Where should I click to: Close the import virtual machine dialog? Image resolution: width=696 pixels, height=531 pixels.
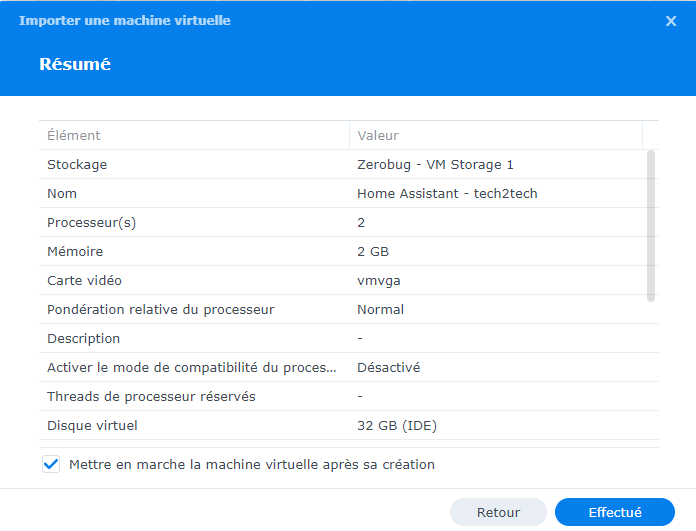pyautogui.click(x=671, y=21)
